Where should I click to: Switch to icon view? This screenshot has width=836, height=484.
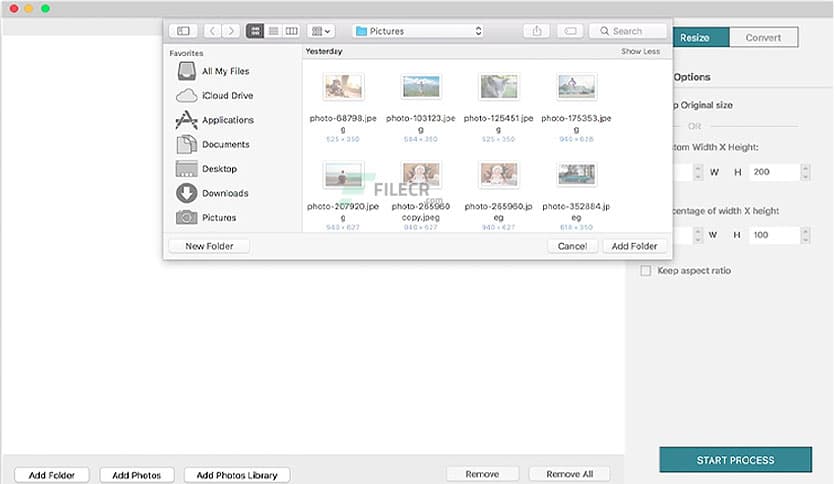255,31
